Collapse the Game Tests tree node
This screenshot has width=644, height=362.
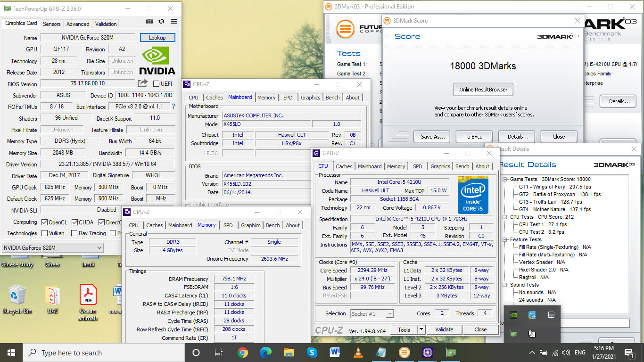coord(505,179)
